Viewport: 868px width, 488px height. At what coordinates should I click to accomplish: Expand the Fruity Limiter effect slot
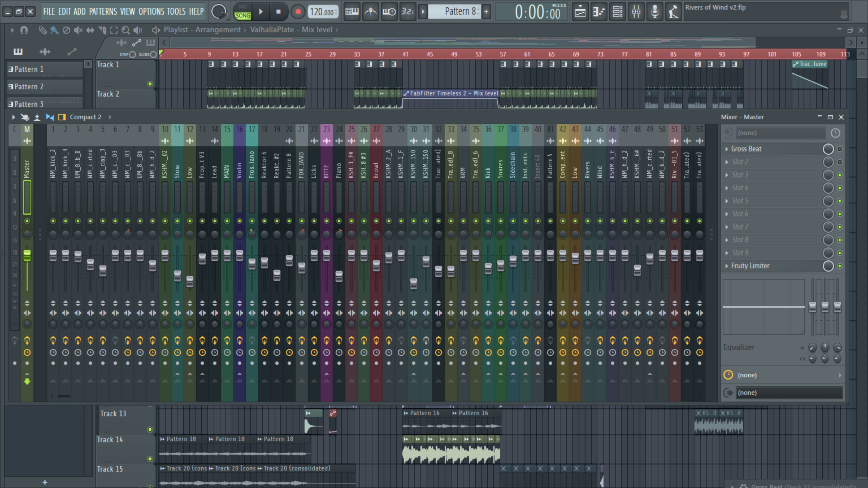coord(727,266)
